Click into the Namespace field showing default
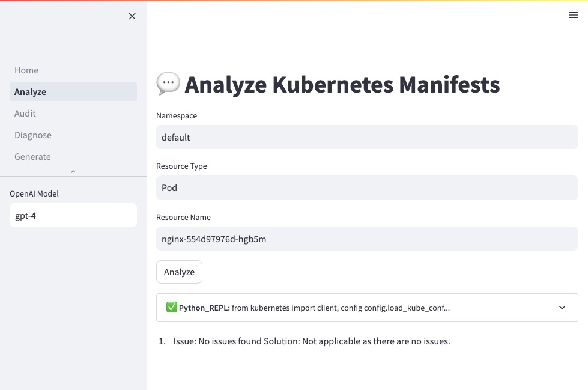 (x=367, y=137)
